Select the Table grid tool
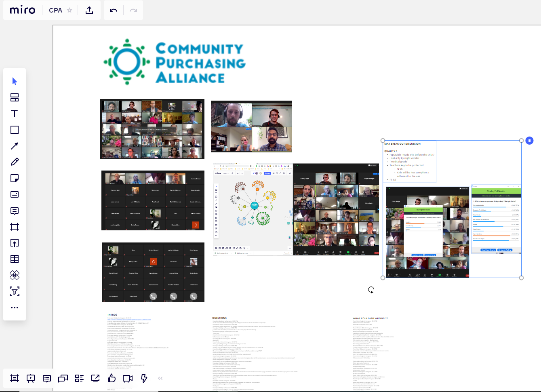Screen dimensions: 541x392 [x=15, y=259]
